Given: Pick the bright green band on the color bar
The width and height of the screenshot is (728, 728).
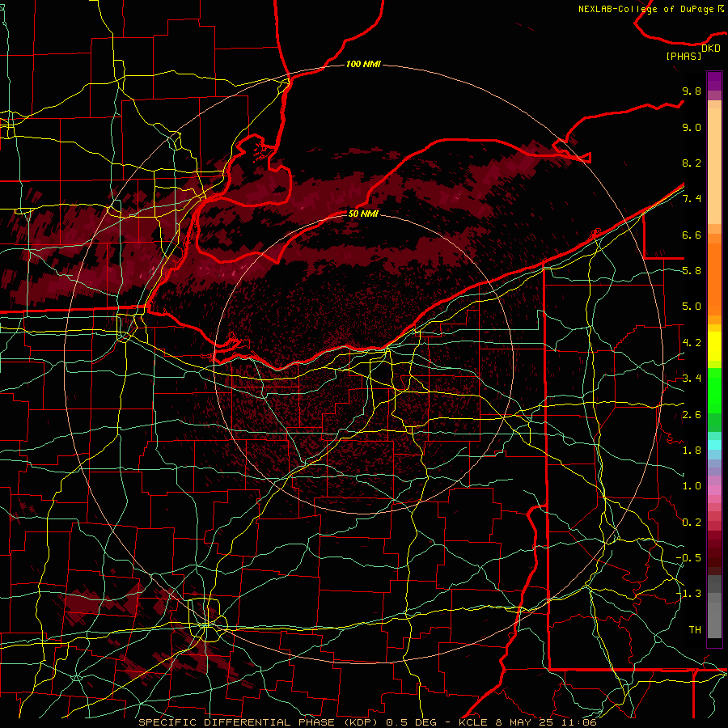Looking at the screenshot, I should (714, 389).
